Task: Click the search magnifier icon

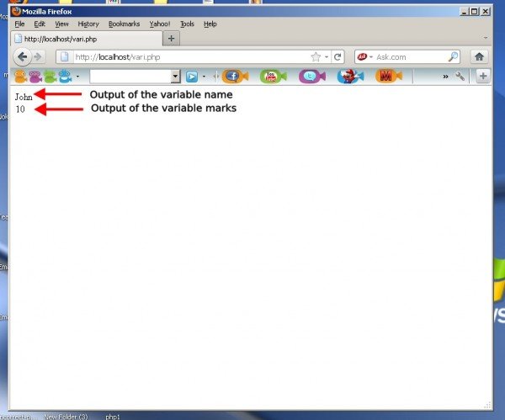Action: pyautogui.click(x=453, y=57)
